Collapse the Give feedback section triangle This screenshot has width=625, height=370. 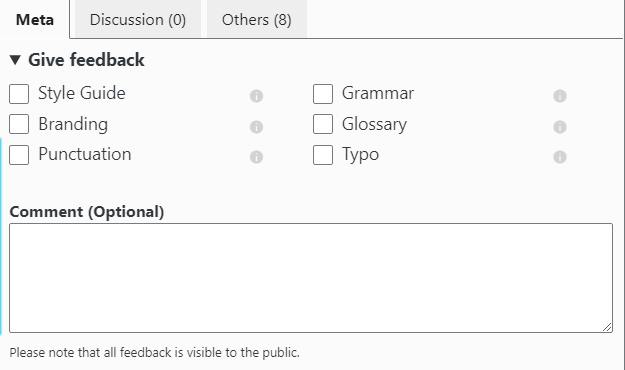tap(15, 60)
